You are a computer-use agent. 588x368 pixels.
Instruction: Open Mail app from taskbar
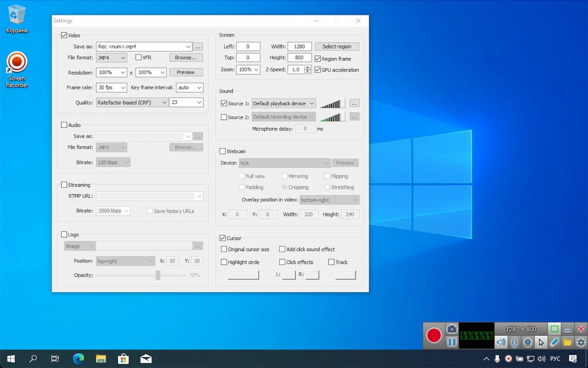pos(146,359)
